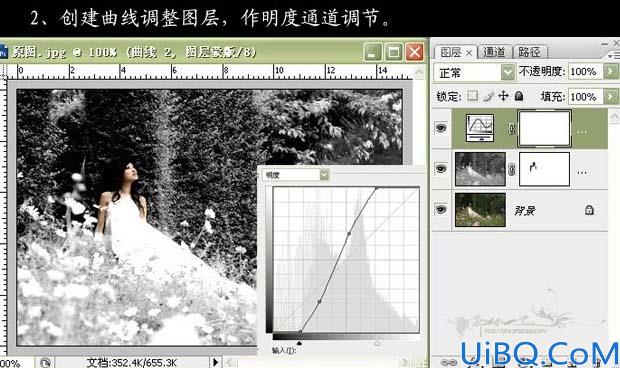Screen dimensions: 620x368
Task: Close the 原图.jpg document window
Action: tap(415, 52)
